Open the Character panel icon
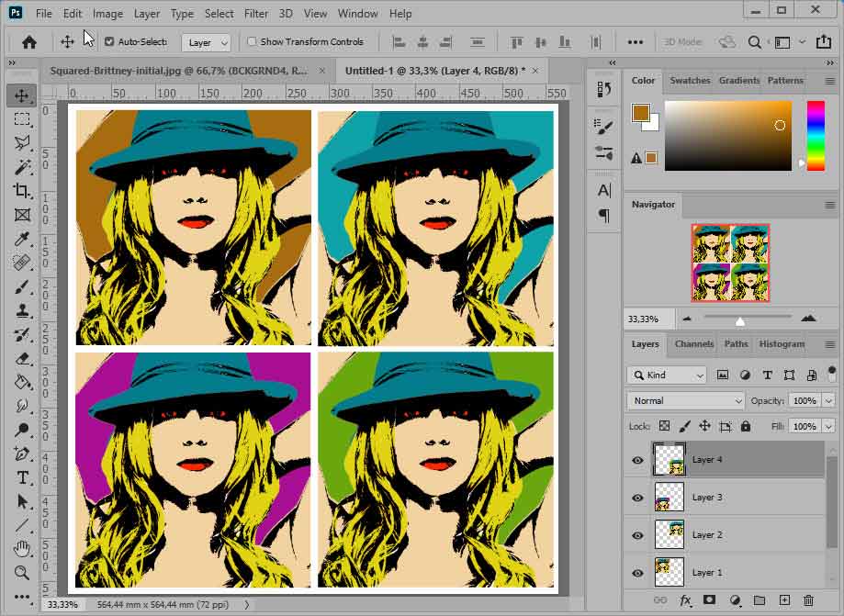844x616 pixels. (604, 190)
